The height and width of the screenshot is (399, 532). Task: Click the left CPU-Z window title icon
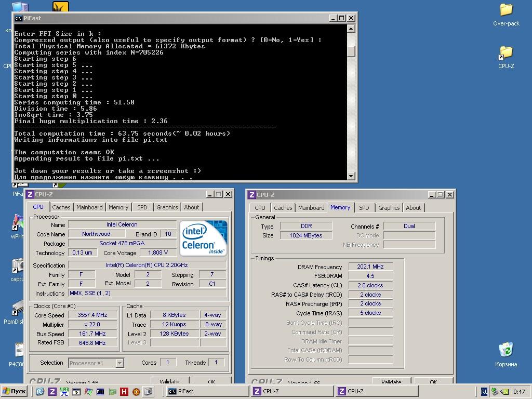click(30, 194)
